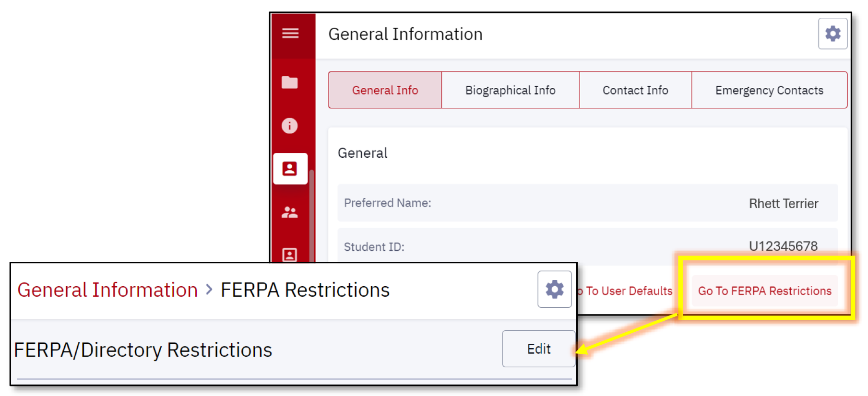Click the Go To User Defaults button
Image resolution: width=868 pixels, height=396 pixels.
[624, 291]
